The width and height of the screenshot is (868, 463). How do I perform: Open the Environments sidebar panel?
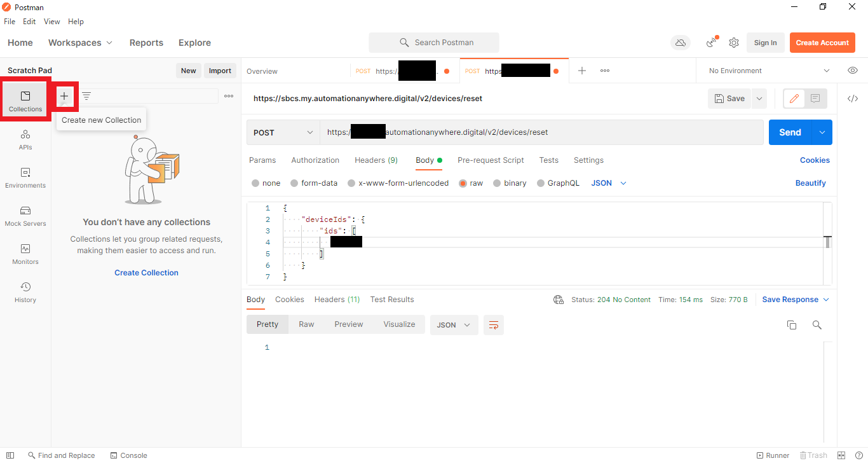click(25, 178)
